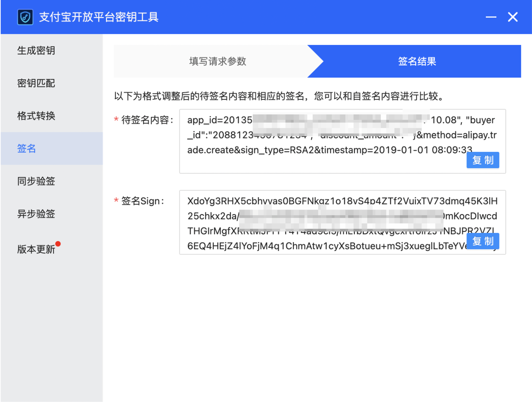The width and height of the screenshot is (532, 402).
Task: Minimize the key tool window
Action: pos(491,17)
